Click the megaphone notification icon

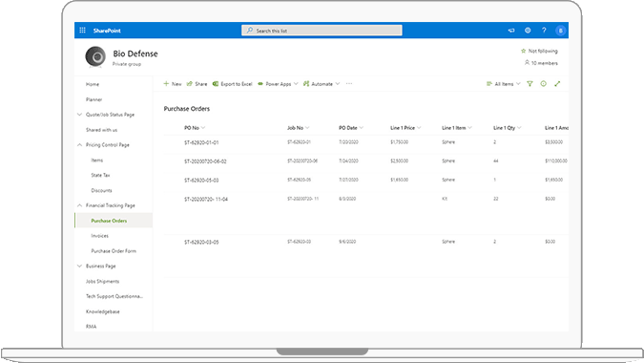pos(511,31)
